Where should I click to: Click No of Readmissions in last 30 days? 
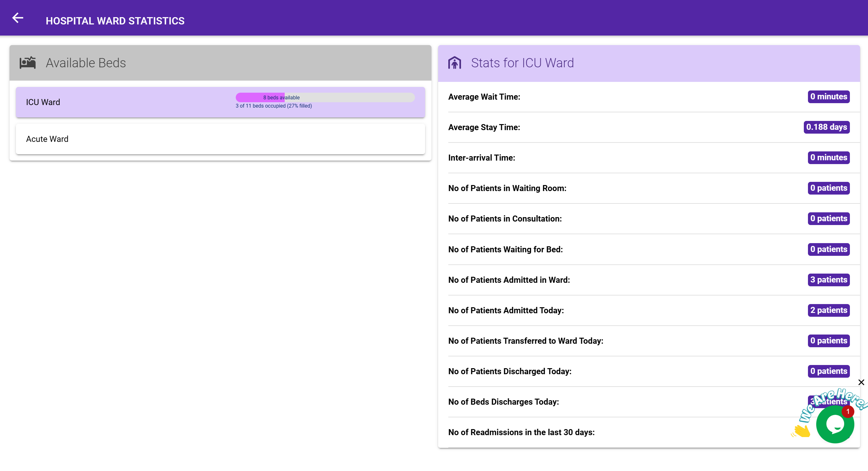[521, 432]
